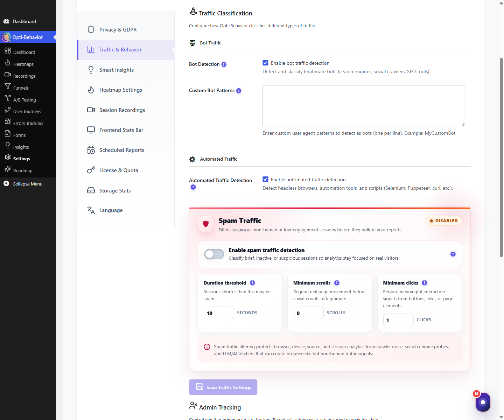Click the Traffic & Behavior chart icon

pos(91,50)
